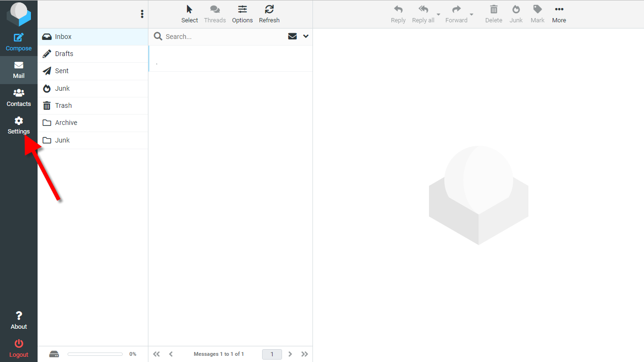644x362 pixels.
Task: Open the Drafts folder
Action: point(93,54)
